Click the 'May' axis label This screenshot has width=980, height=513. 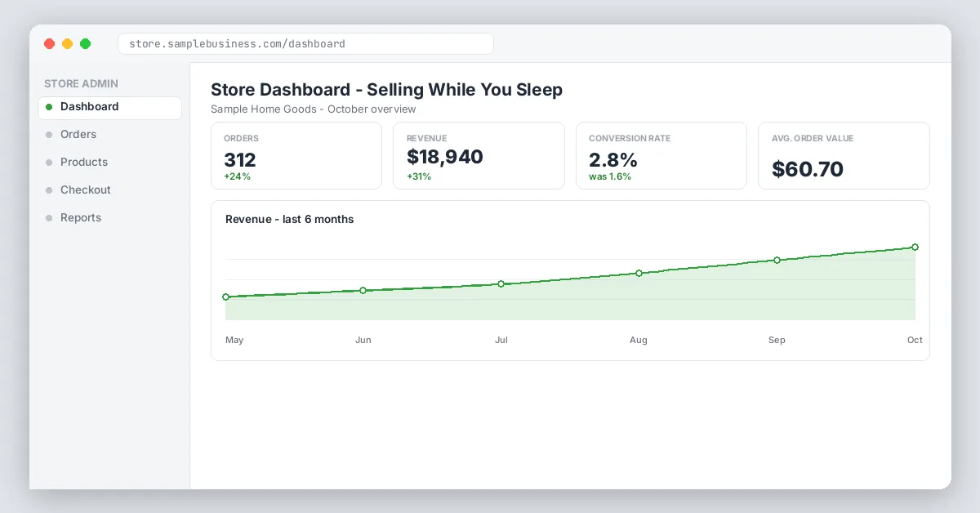(x=234, y=340)
